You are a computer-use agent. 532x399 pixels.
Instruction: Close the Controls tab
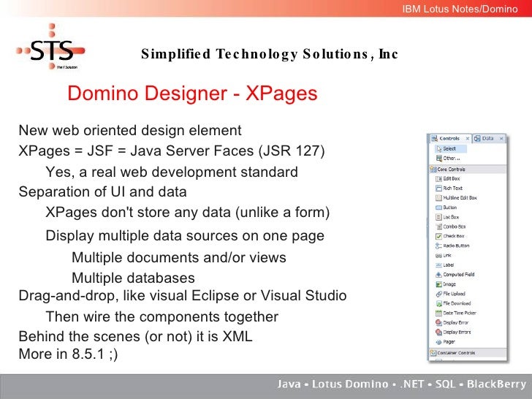[468, 138]
